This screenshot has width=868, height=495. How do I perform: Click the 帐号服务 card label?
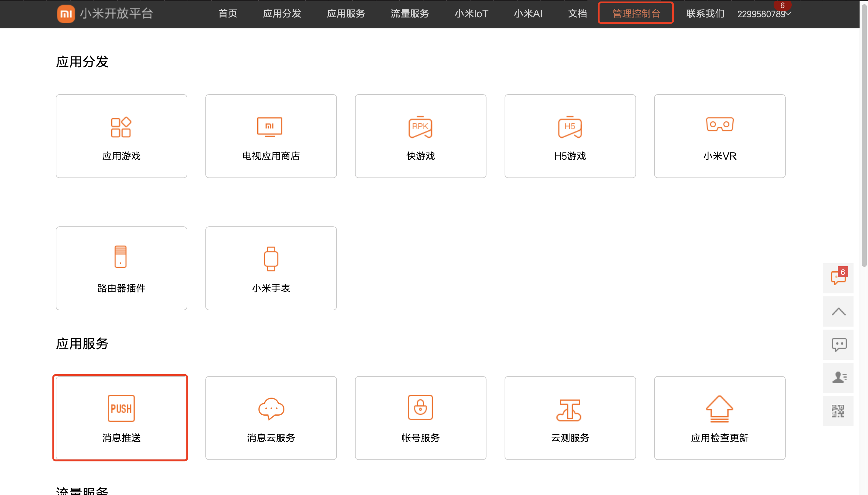pos(421,438)
